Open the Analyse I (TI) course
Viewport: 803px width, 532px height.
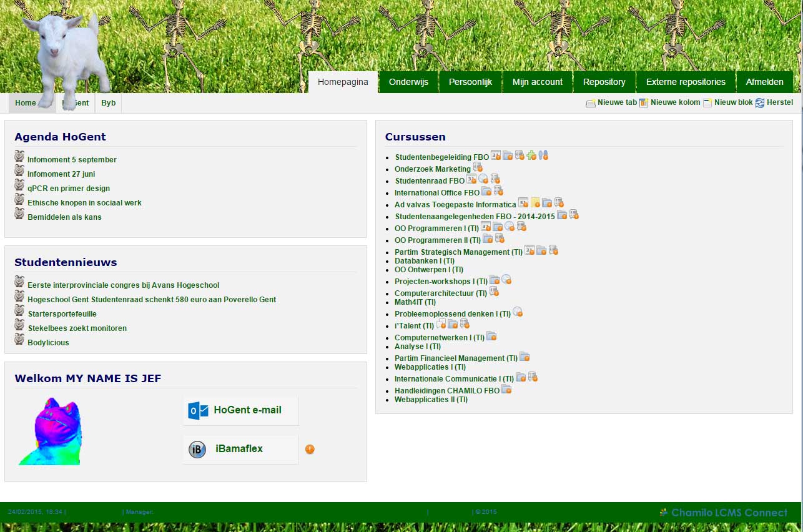(x=418, y=347)
